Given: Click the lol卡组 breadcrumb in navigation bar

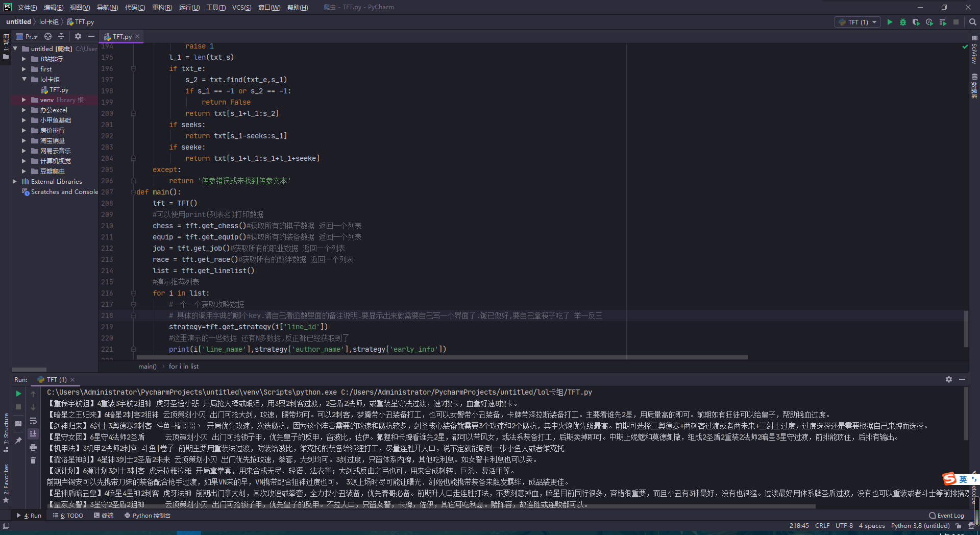Looking at the screenshot, I should 49,22.
